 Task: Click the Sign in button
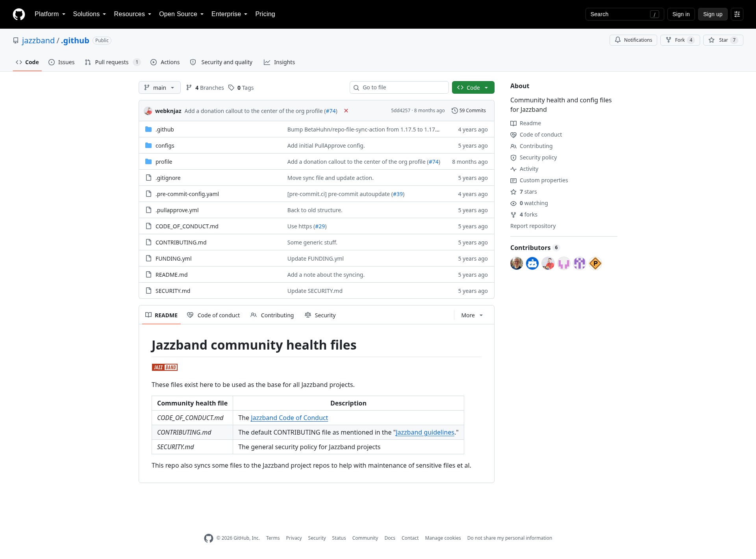coord(681,14)
